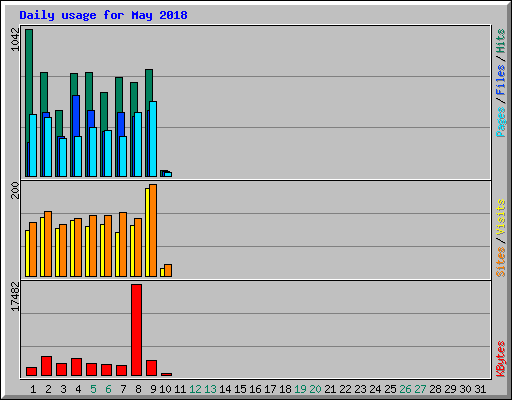Click day label 14 on the axis

pos(225,389)
